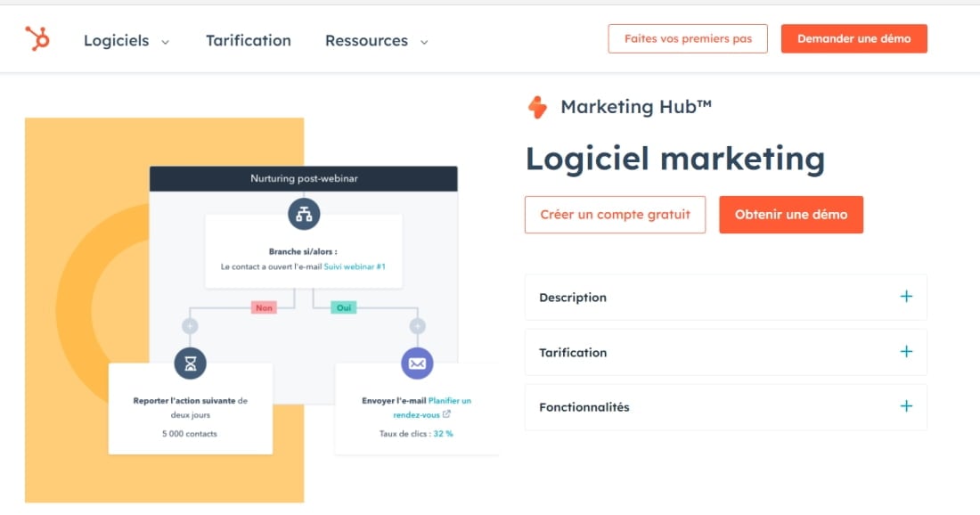Go to Tarification in the top navigation

[249, 41]
